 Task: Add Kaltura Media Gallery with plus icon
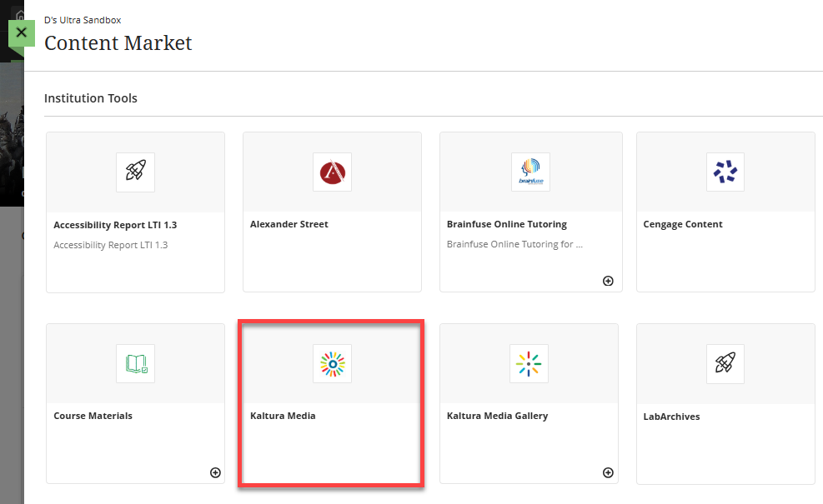(608, 472)
